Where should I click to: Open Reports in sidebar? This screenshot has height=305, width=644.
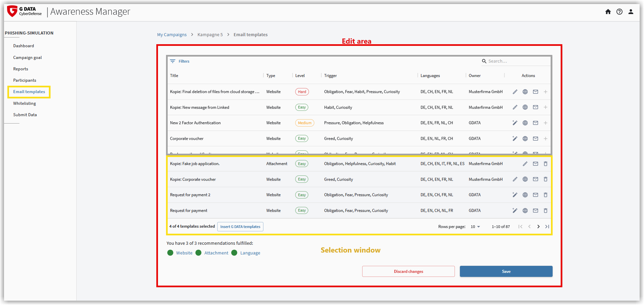pos(21,69)
